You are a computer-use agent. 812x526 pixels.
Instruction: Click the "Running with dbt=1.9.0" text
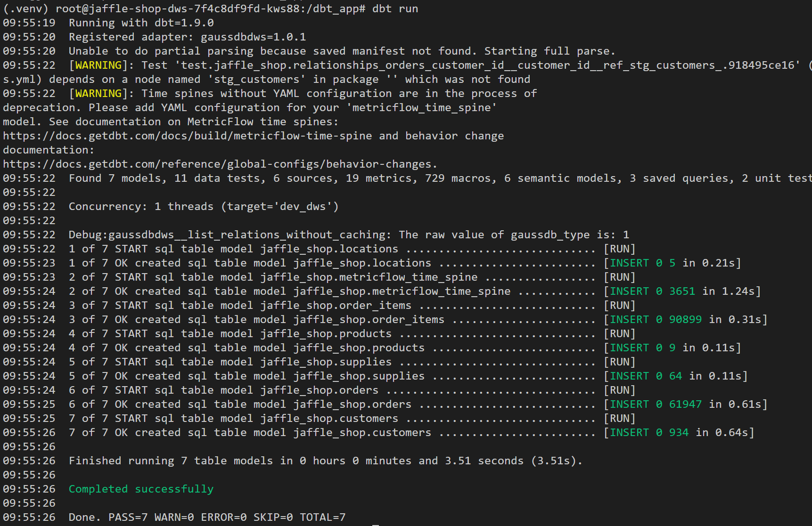(141, 23)
